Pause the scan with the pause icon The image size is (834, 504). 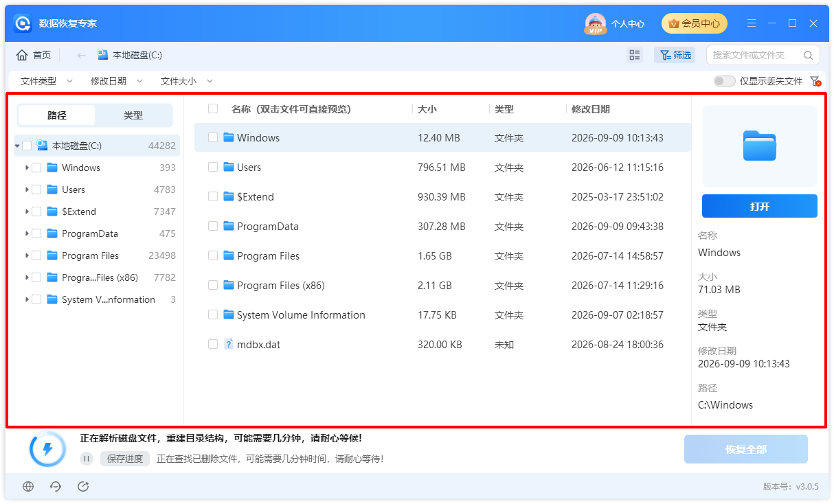click(x=87, y=459)
